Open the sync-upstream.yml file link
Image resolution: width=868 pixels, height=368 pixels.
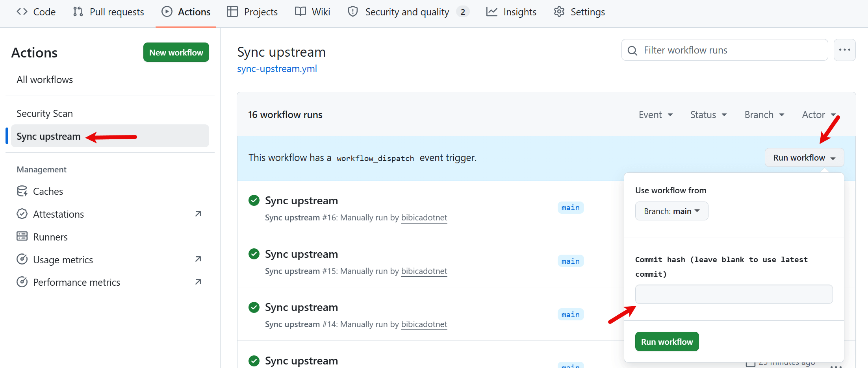(x=277, y=68)
